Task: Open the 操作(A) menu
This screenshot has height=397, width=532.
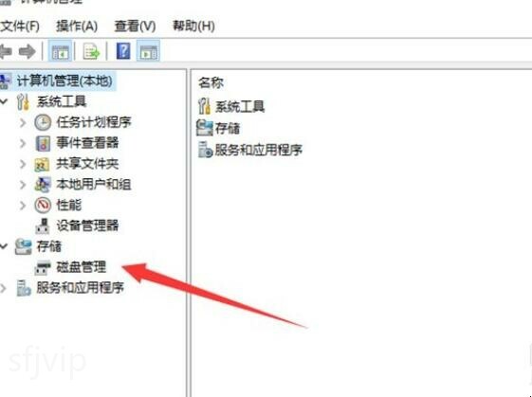Action: click(77, 27)
